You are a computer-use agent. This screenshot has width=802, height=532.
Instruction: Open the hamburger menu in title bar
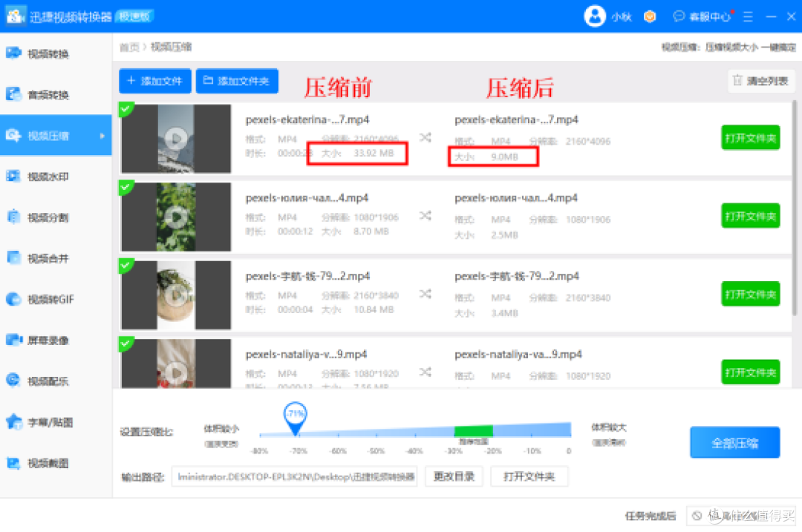[748, 17]
